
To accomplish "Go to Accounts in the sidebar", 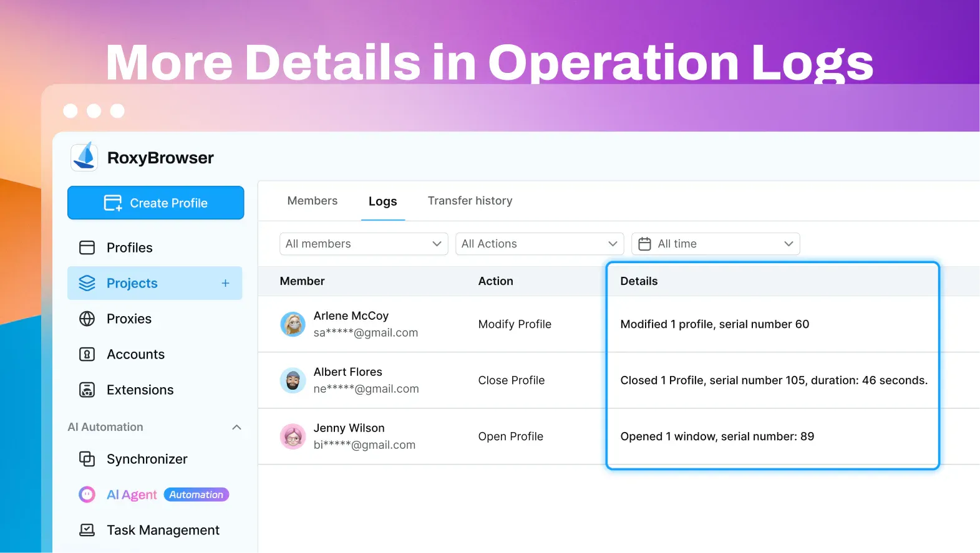I will tap(155, 354).
